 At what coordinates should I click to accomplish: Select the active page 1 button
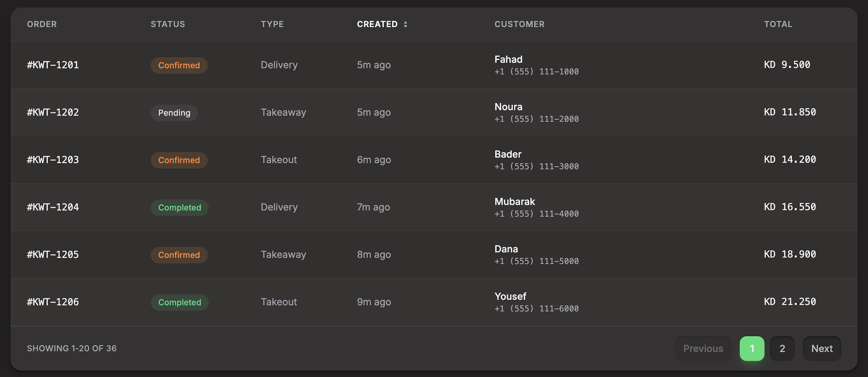752,349
